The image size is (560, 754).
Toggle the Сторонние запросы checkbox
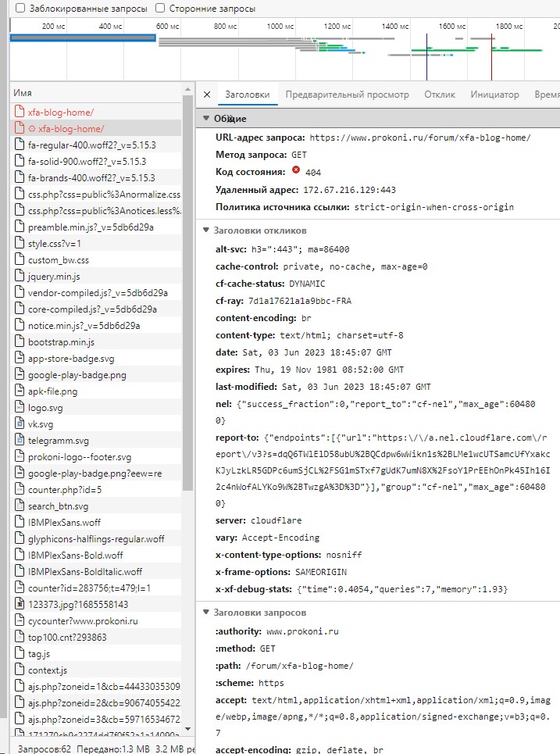point(160,8)
